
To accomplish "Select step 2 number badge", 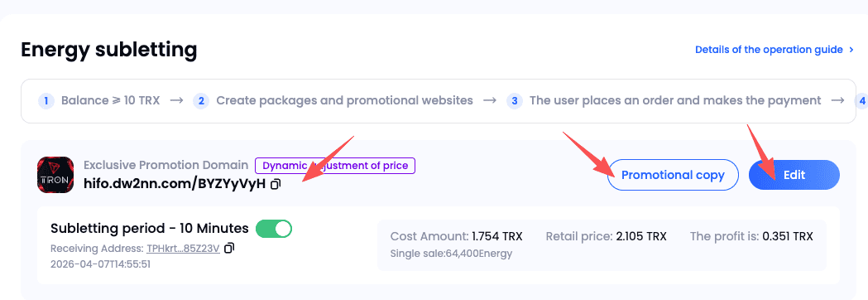I will coord(201,101).
